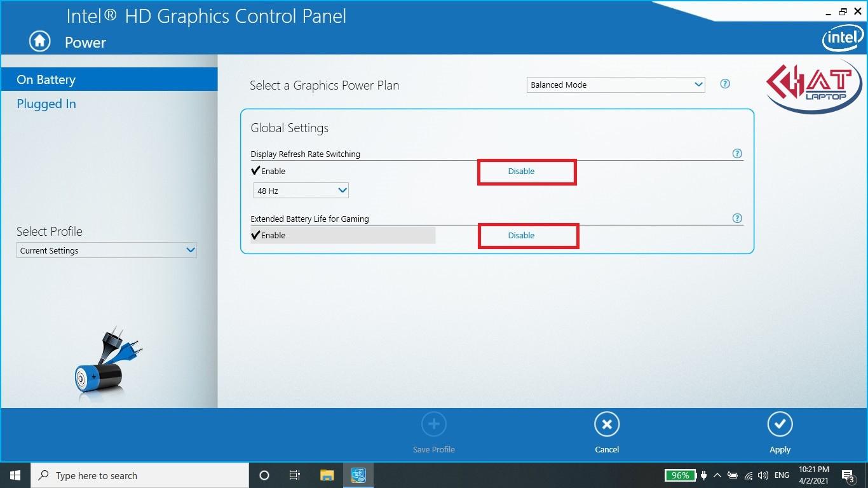Open the volume tray icon
Image resolution: width=868 pixels, height=488 pixels.
pos(763,475)
